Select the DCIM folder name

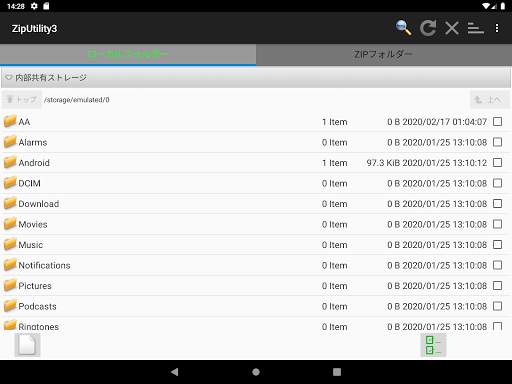point(29,183)
